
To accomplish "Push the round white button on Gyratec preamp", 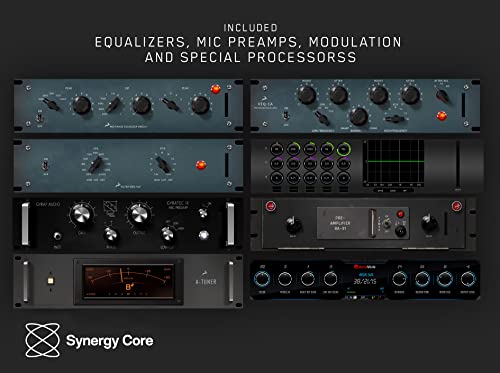I will (x=203, y=235).
